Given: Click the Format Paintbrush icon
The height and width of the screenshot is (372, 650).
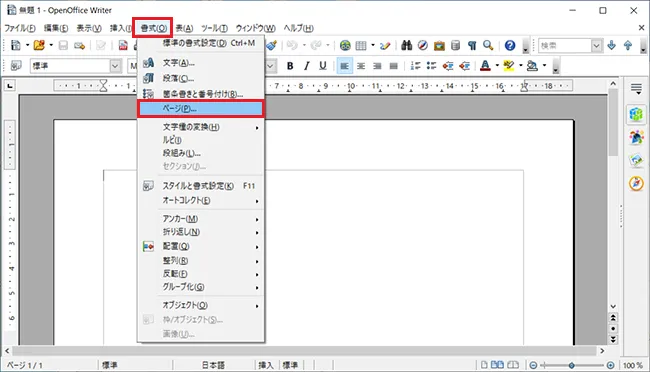Looking at the screenshot, I should click(272, 45).
